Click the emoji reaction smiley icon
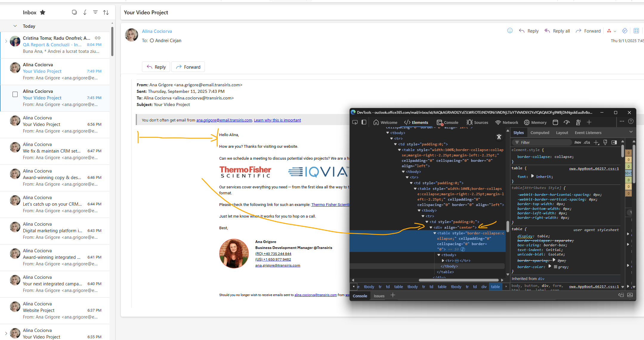The image size is (644, 340). (510, 31)
